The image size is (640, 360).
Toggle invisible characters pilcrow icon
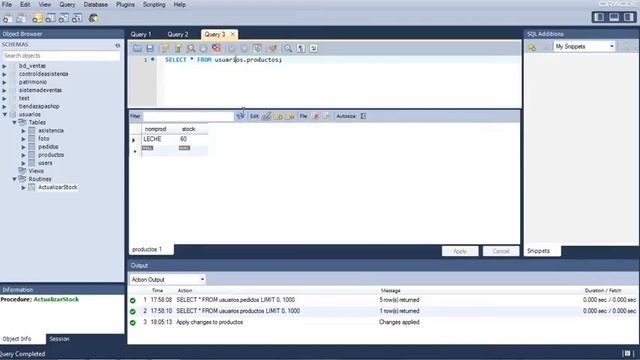tap(301, 49)
